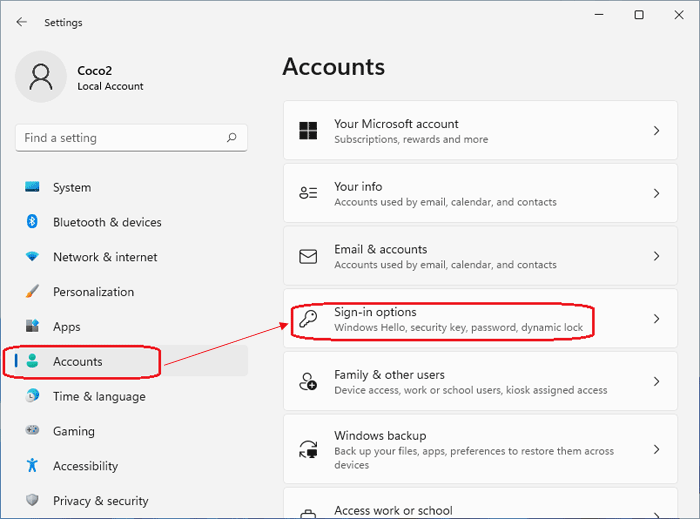Click the Bluetooth icon in sidebar

[x=32, y=221]
